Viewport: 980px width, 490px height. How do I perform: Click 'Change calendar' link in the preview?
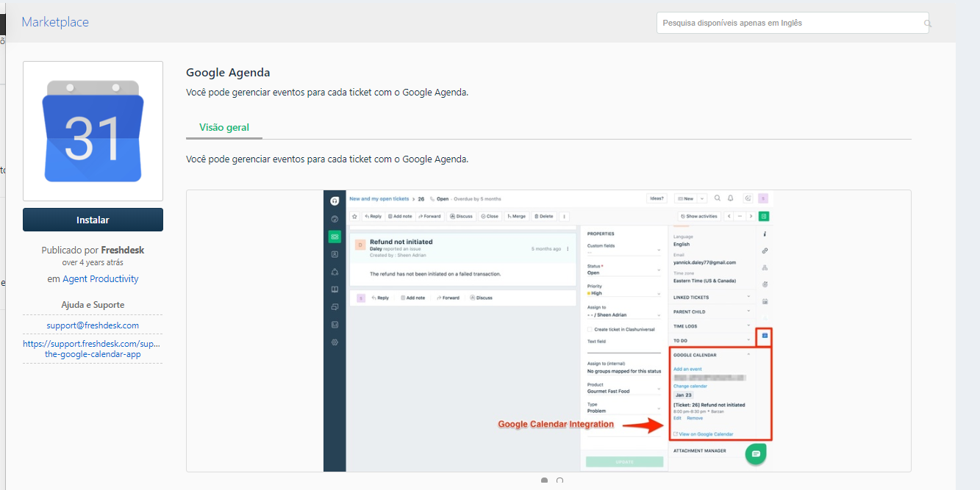coord(690,386)
